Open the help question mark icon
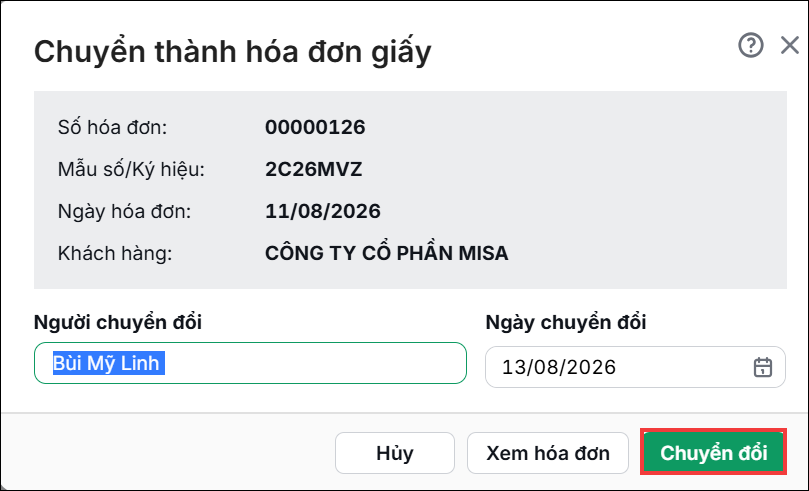The width and height of the screenshot is (809, 491). 751,45
